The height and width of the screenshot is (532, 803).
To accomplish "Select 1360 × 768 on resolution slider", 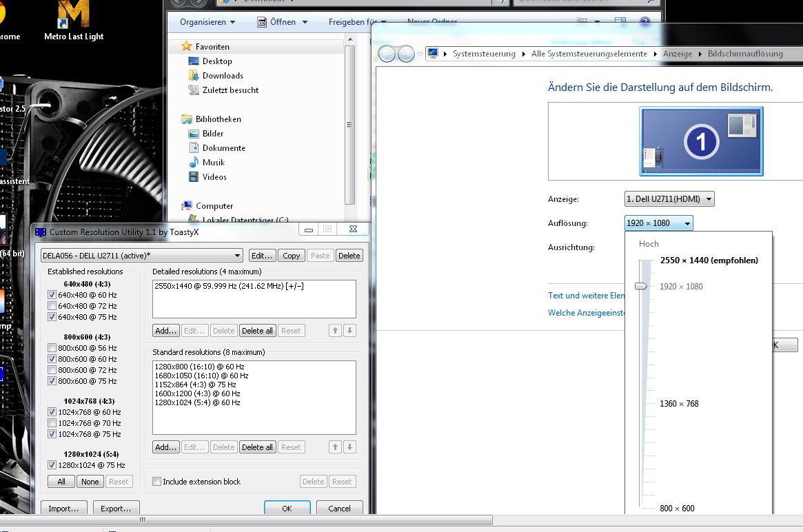I will [x=679, y=404].
